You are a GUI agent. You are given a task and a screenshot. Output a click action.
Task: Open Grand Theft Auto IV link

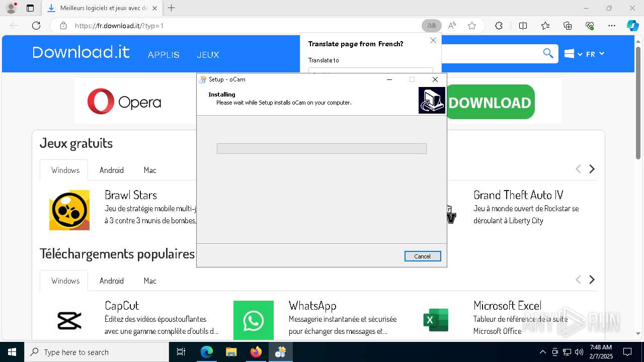point(518,195)
